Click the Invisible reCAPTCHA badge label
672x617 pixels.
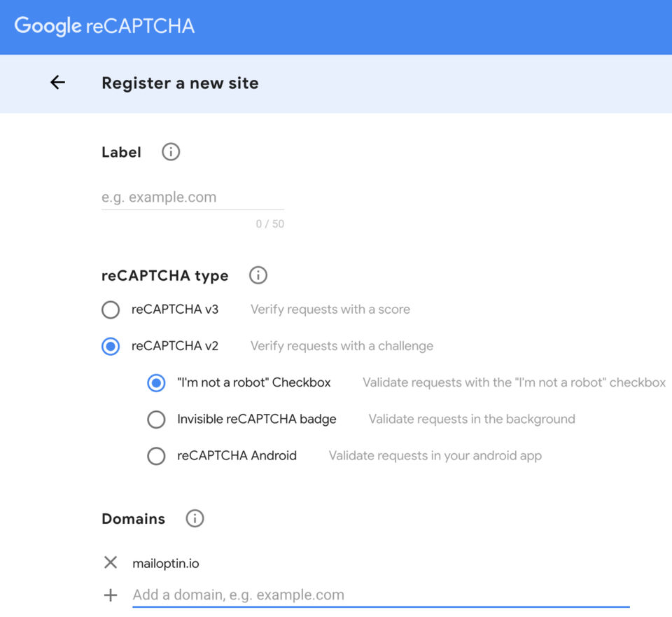coord(257,420)
